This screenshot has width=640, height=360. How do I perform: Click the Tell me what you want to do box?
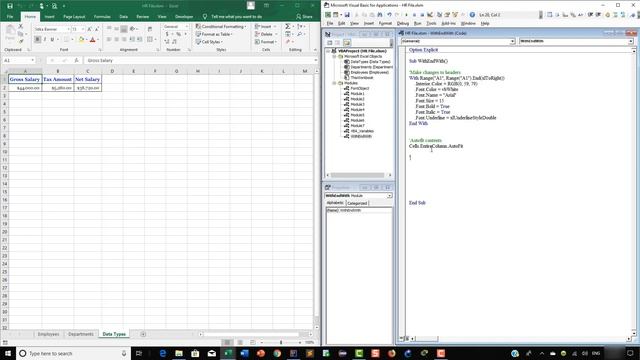coord(236,17)
